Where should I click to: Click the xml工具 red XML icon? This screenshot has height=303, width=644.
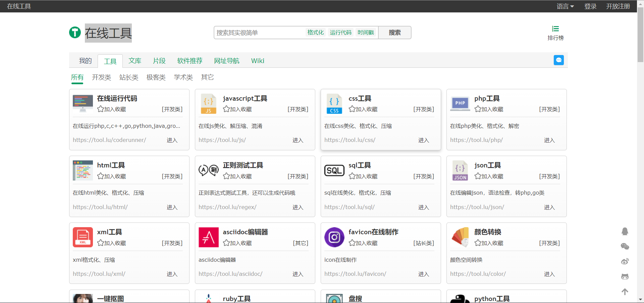(x=83, y=237)
